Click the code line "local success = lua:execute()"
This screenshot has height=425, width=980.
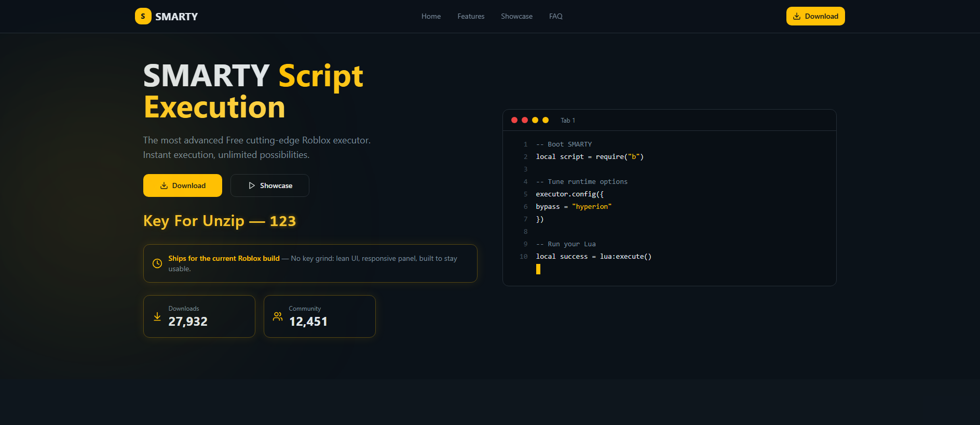[594, 257]
